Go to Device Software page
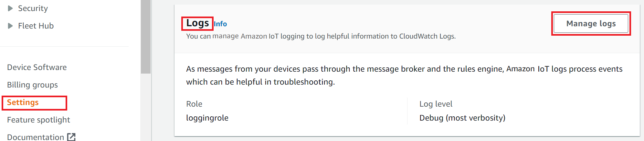Viewport: 644px width, 141px height. (37, 67)
